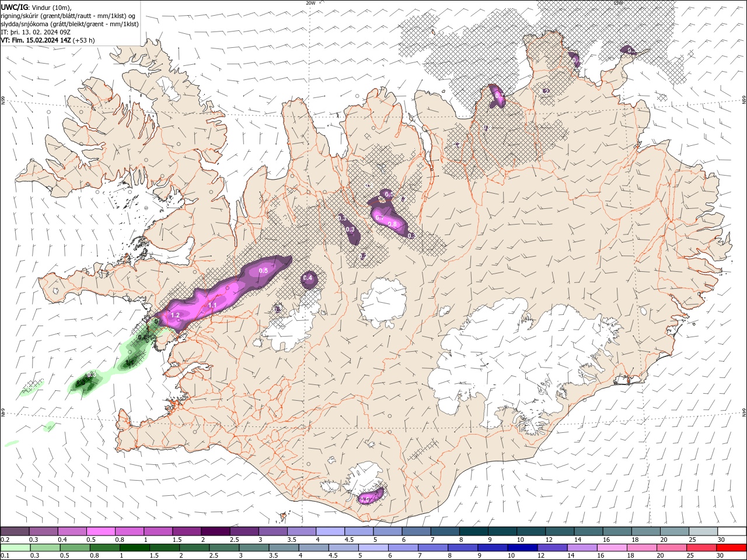747x560 pixels.
Task: Click the 66N latitude label on the left edge
Action: [x=3, y=101]
